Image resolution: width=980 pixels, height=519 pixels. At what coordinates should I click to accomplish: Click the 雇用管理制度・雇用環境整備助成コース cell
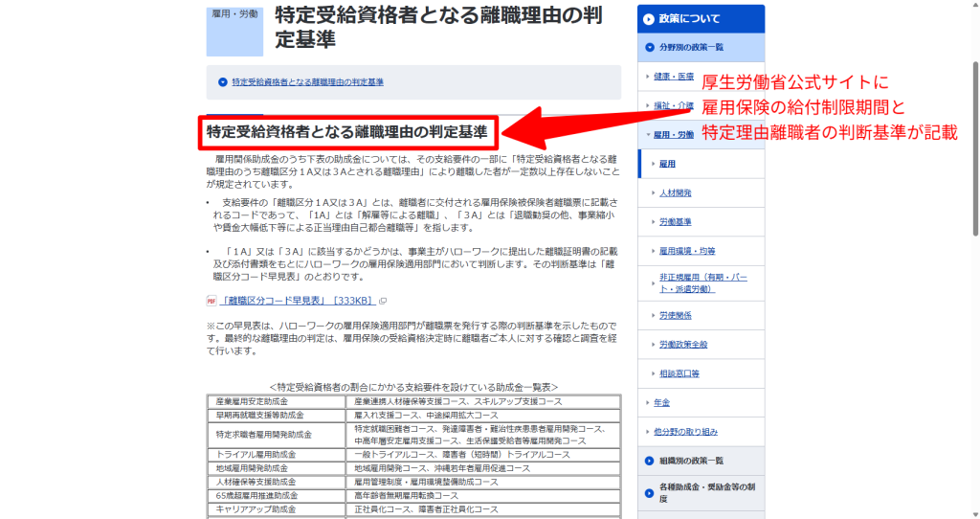pos(483,482)
